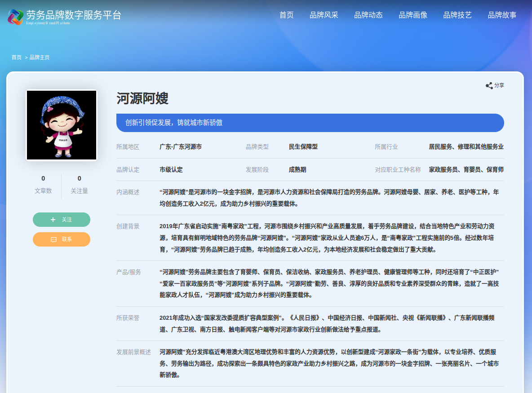Click the 关注量 follower count number
Screen dimensions: 532x393
79,178
